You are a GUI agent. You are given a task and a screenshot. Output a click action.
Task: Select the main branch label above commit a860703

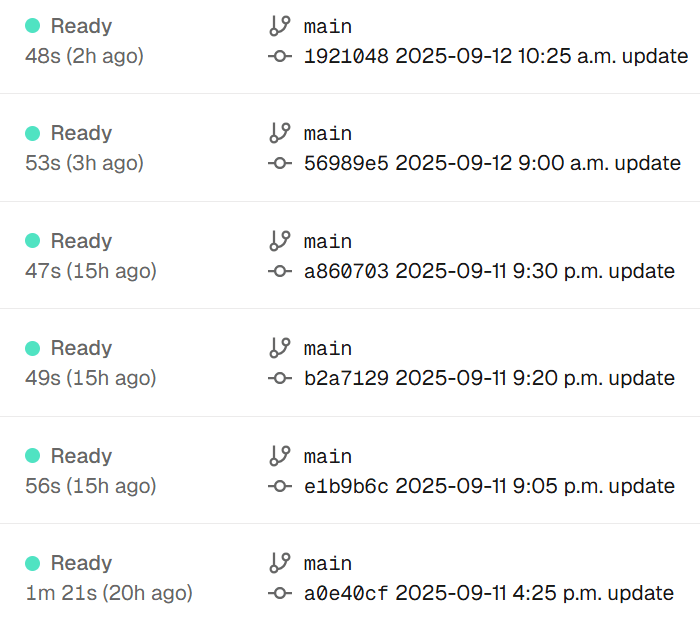pos(328,241)
